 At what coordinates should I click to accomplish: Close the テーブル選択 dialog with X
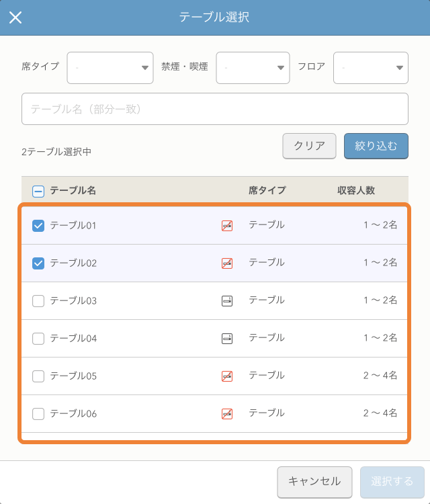(x=15, y=17)
